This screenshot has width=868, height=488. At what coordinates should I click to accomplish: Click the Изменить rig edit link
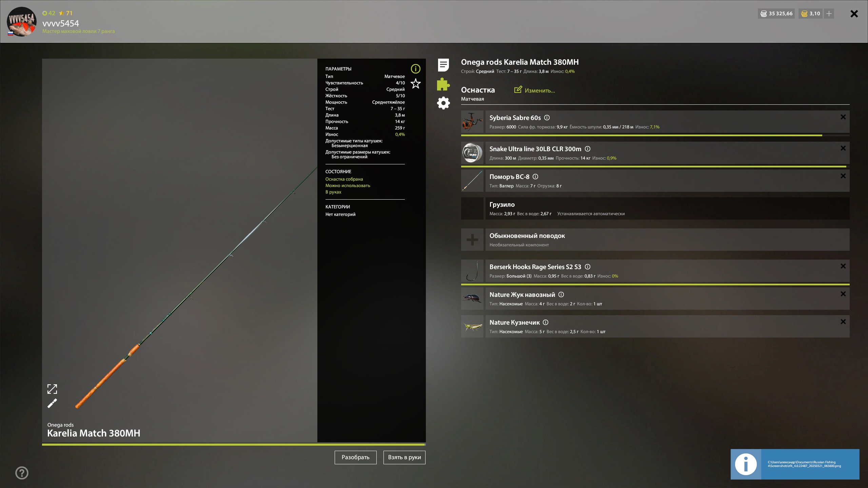[540, 90]
